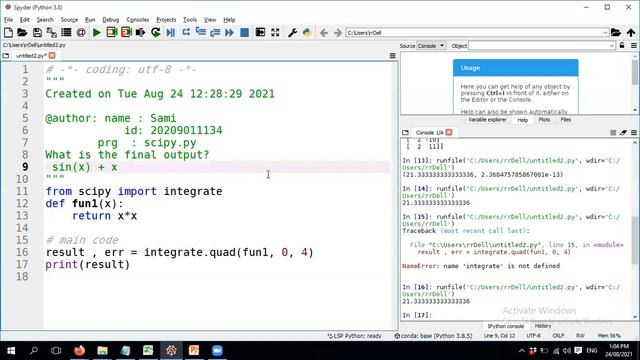Image resolution: width=640 pixels, height=360 pixels.
Task: Select the IPython console tab
Action: 505,326
